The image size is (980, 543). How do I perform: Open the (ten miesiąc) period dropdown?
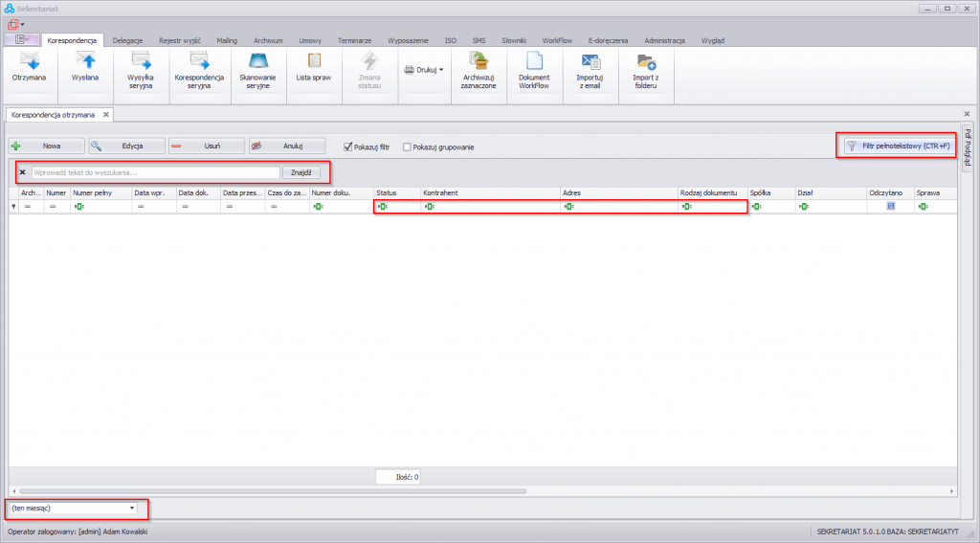132,508
